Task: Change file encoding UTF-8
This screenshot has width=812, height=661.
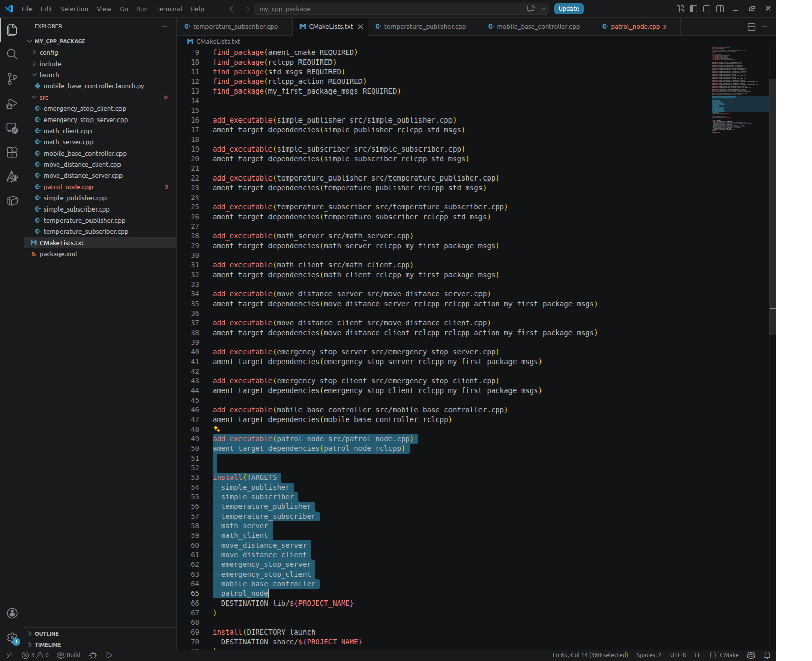Action: click(678, 655)
